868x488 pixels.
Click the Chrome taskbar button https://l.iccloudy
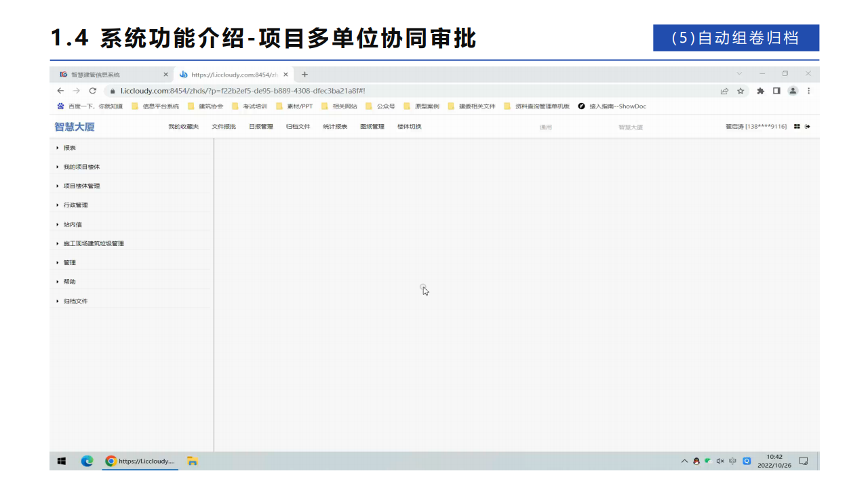(141, 461)
